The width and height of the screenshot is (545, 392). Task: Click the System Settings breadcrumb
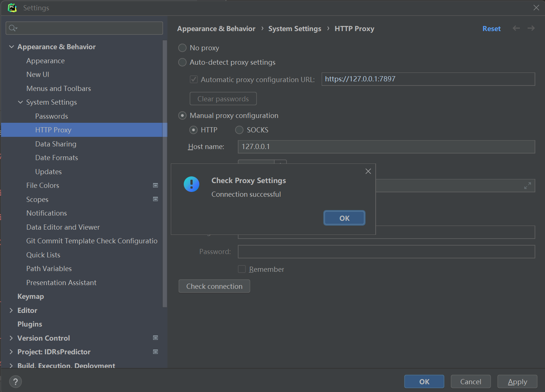coord(295,28)
